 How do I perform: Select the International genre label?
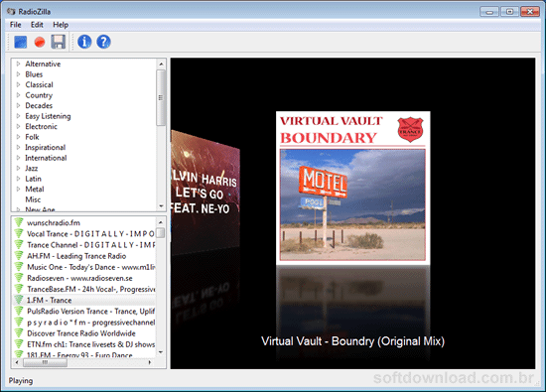pos(46,158)
